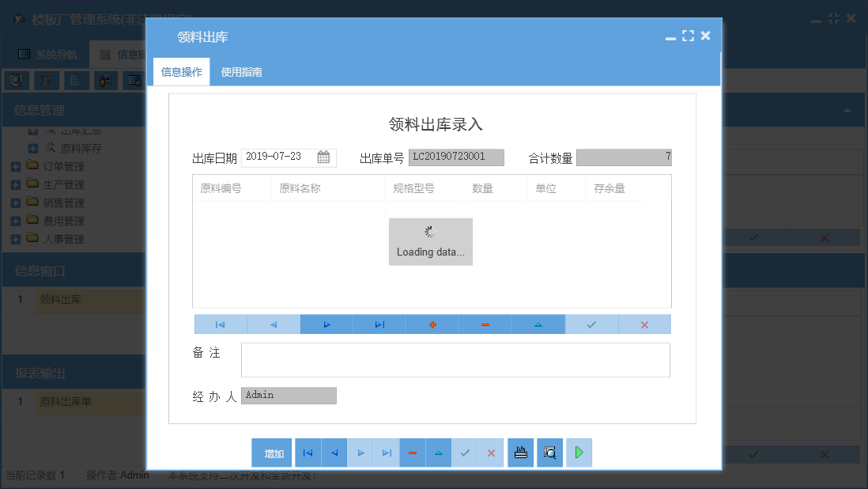Viewport: 868px width, 489px height.
Task: Click the minus icon to remove a detail row
Action: pyautogui.click(x=485, y=324)
